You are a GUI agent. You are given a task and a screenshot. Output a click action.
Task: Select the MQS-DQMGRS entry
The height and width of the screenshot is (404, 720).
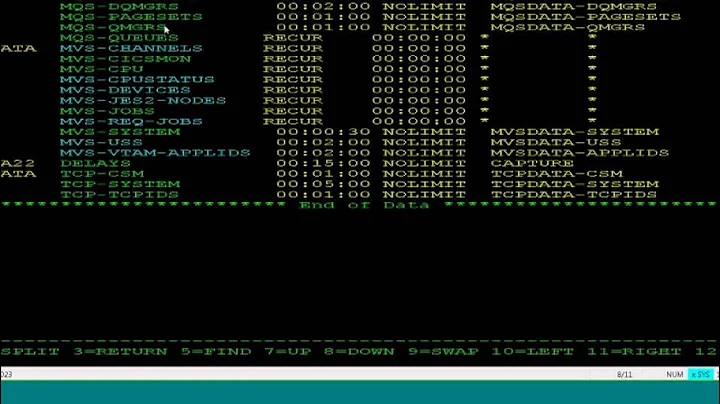(x=119, y=6)
